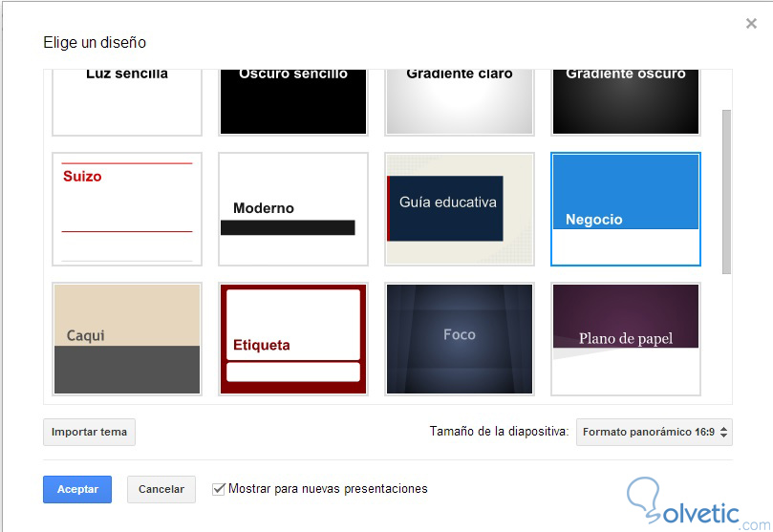Image resolution: width=773 pixels, height=532 pixels.
Task: Click the Cancelar button
Action: point(161,489)
